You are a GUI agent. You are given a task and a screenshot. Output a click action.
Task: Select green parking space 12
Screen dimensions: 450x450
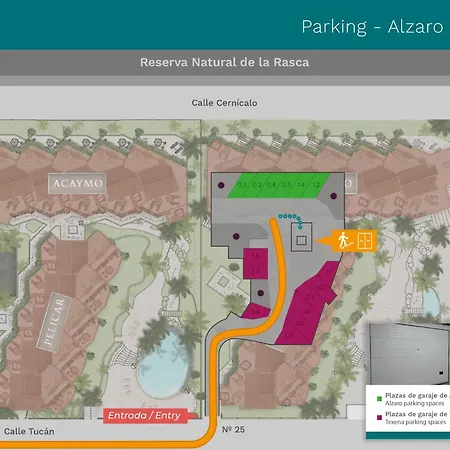(x=316, y=185)
